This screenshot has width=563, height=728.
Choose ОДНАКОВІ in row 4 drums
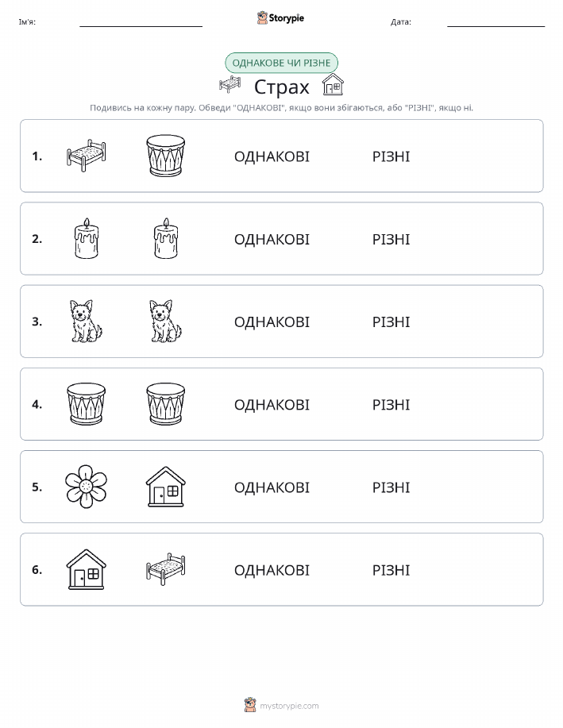pyautogui.click(x=272, y=405)
